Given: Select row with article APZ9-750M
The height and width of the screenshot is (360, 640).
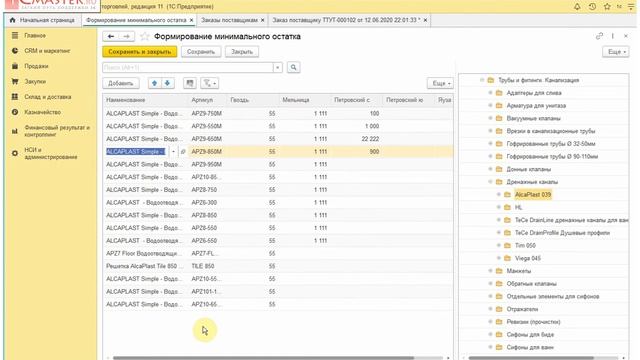Looking at the screenshot, I should coord(278,113).
